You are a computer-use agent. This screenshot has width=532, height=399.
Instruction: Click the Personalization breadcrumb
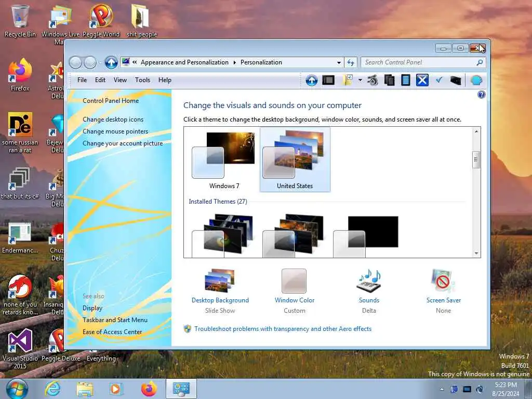coord(261,62)
